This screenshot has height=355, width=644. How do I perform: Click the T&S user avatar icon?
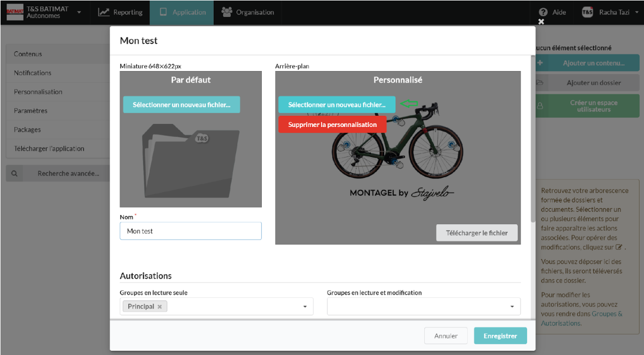click(x=587, y=12)
